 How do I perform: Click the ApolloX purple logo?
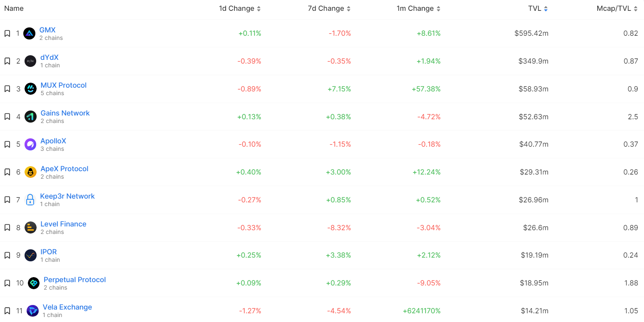pyautogui.click(x=30, y=144)
